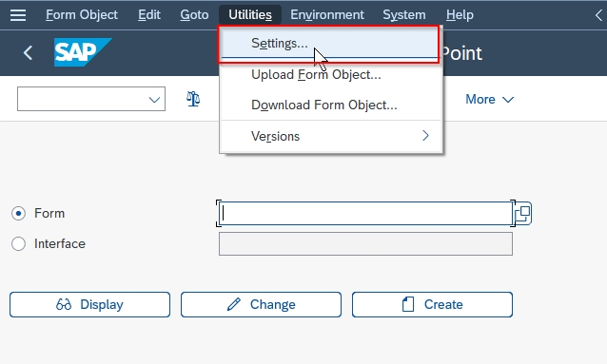Screen dimensions: 607x364
Task: Click the SAP logo
Action: click(x=83, y=52)
